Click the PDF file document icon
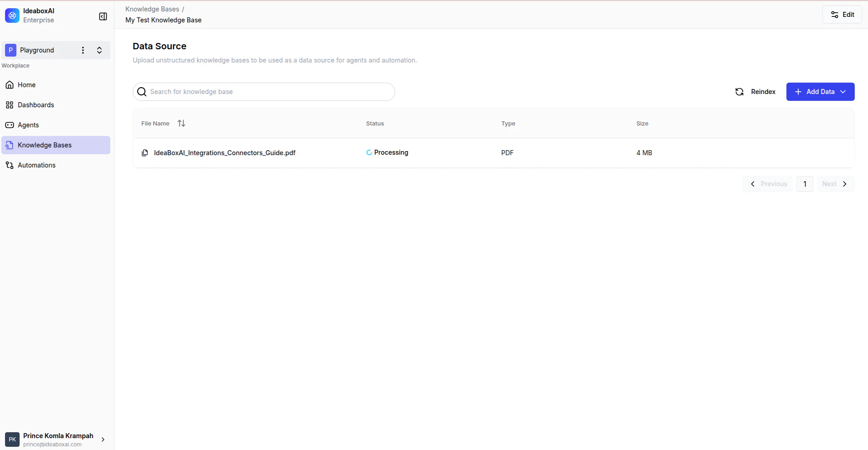The width and height of the screenshot is (868, 450). [145, 153]
